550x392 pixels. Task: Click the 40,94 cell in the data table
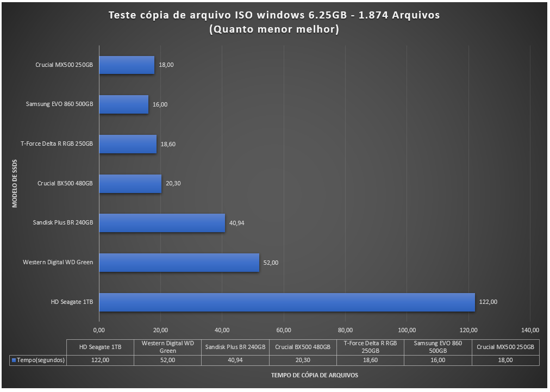[235, 360]
